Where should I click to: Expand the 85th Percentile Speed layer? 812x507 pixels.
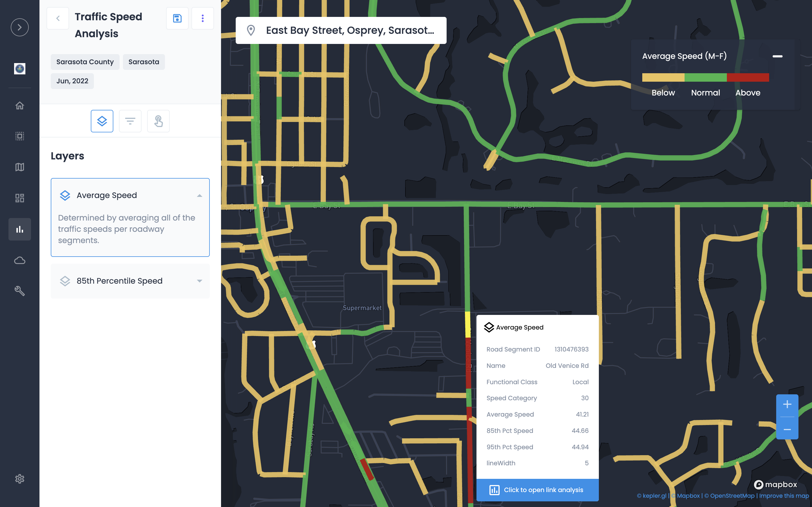(x=200, y=281)
